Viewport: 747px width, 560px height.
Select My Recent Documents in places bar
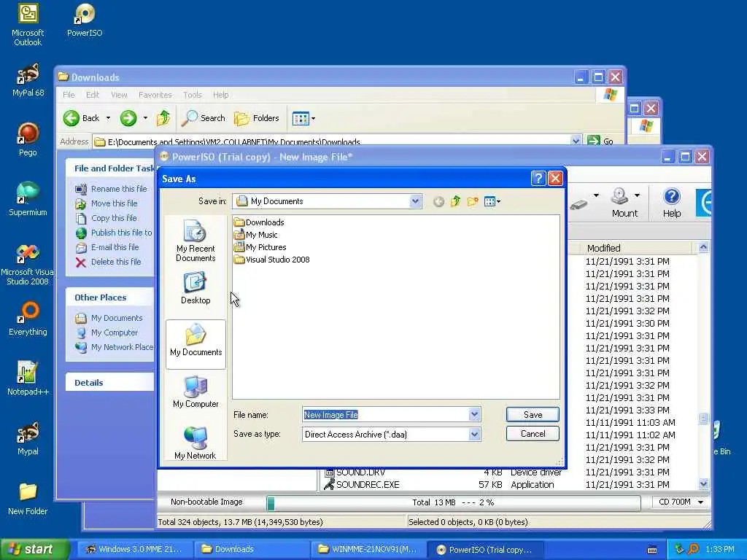click(196, 241)
